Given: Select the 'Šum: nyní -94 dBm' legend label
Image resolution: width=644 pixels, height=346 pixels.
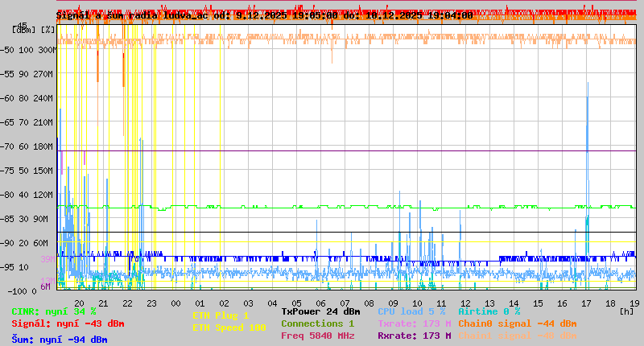Looking at the screenshot, I should point(60,340).
